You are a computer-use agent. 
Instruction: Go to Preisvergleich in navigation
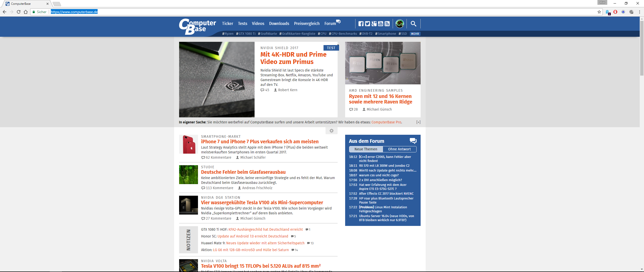307,23
